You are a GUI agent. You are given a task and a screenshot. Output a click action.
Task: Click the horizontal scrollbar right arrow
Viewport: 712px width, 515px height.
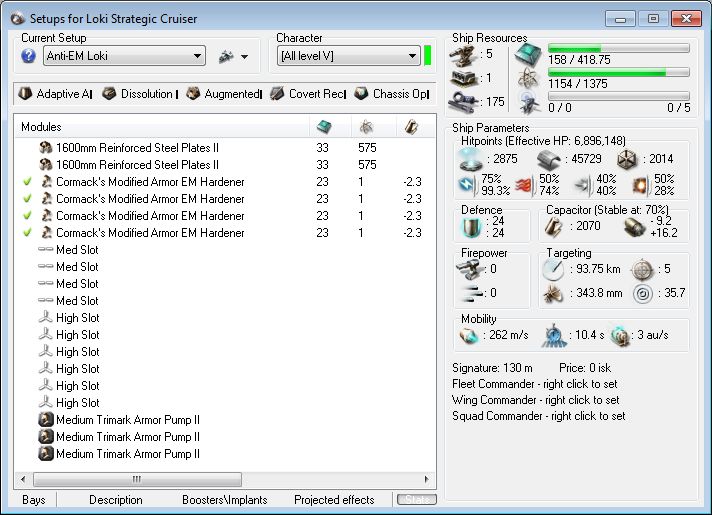pyautogui.click(x=426, y=479)
